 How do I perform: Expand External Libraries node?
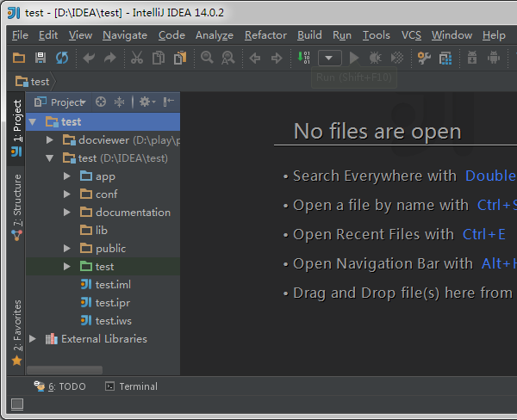click(x=33, y=338)
